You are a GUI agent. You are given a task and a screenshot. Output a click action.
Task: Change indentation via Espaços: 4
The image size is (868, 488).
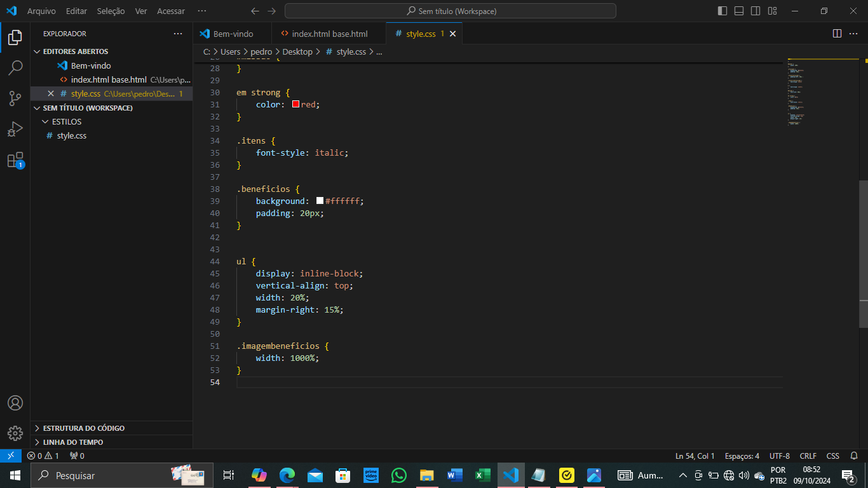click(x=742, y=456)
